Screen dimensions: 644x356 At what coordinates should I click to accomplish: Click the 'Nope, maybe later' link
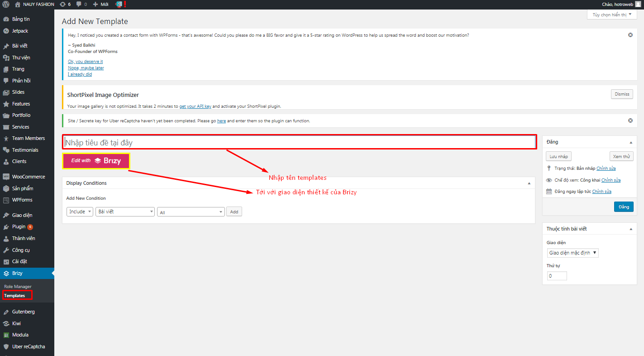[86, 68]
